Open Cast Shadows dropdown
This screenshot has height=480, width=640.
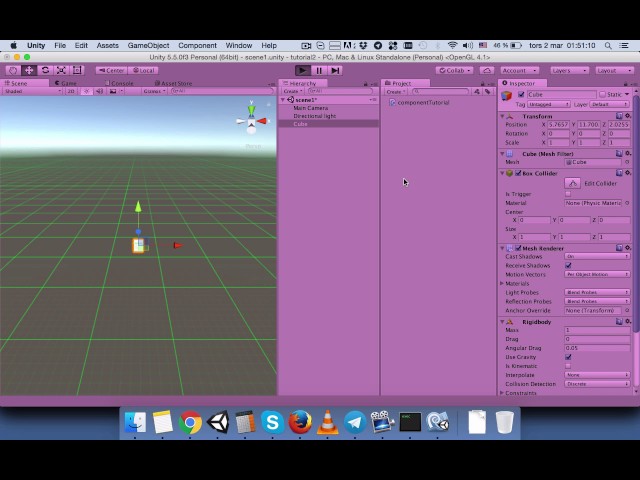[597, 256]
